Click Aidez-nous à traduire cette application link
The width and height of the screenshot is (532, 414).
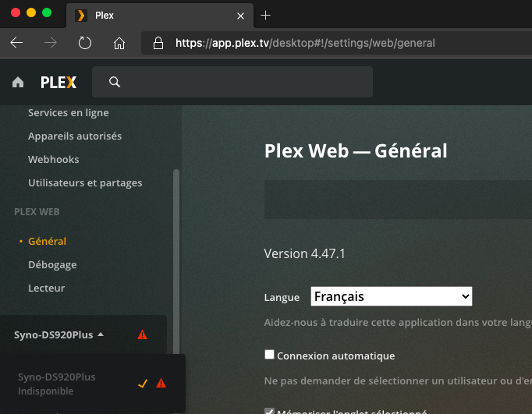coord(398,322)
